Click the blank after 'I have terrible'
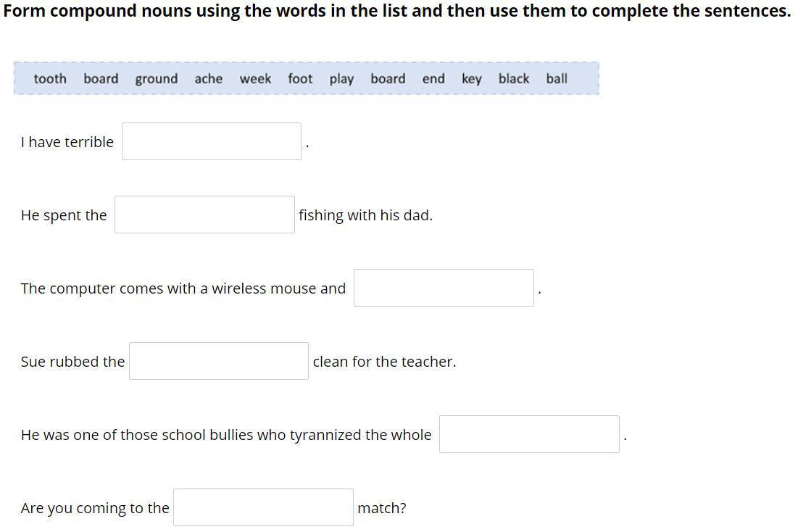The image size is (798, 532). 212,141
